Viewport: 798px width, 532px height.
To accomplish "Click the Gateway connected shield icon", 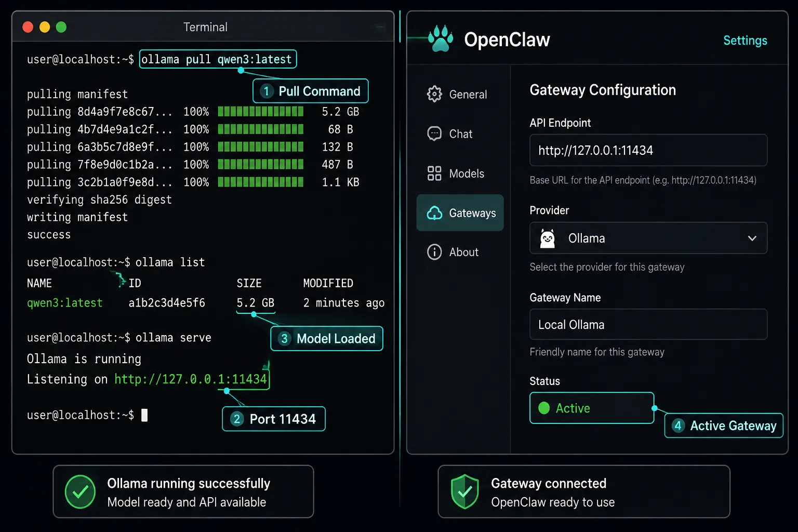I will pyautogui.click(x=465, y=491).
